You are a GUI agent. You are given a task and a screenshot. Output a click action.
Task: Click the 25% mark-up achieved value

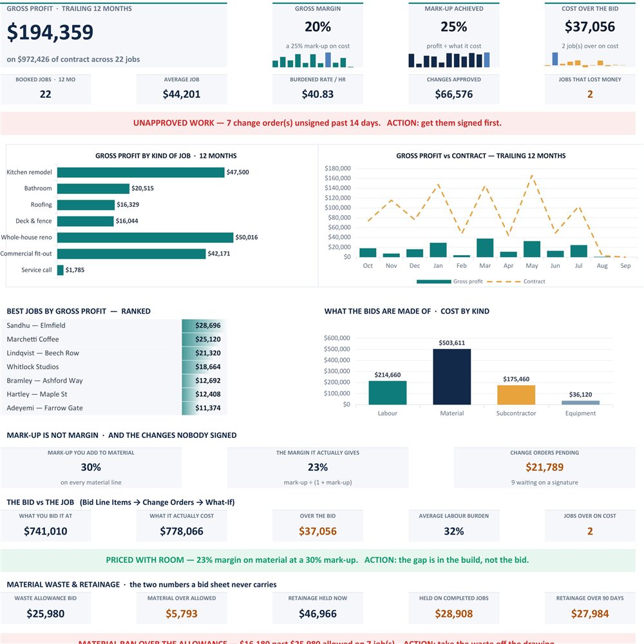pyautogui.click(x=453, y=26)
